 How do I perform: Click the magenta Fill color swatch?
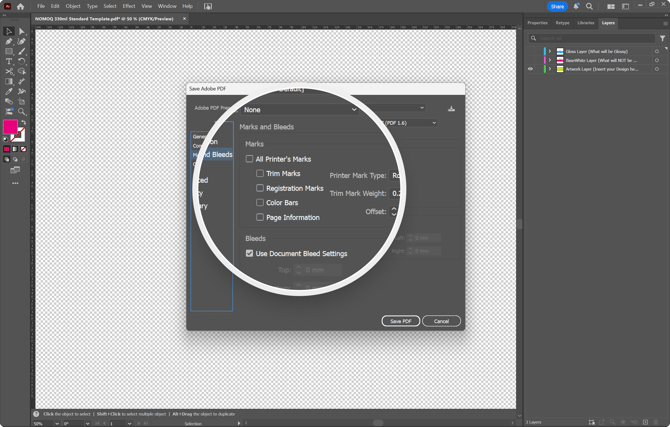point(10,128)
